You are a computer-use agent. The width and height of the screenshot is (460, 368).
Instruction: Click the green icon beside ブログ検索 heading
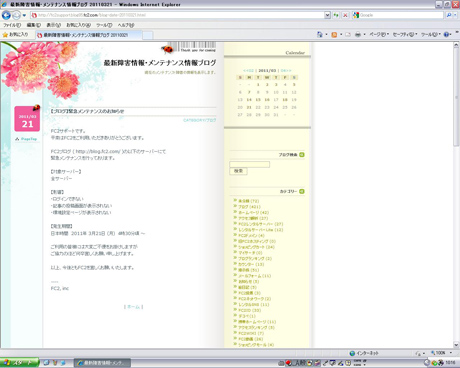[x=302, y=155]
